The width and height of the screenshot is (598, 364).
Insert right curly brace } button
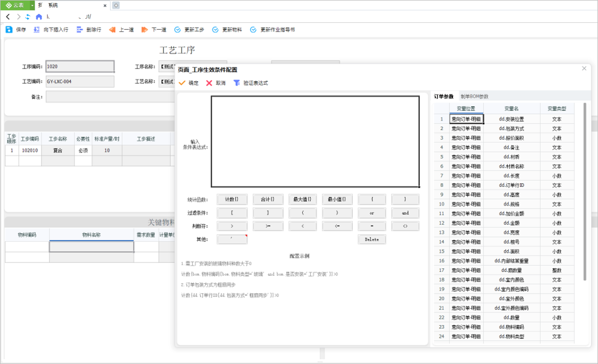(x=405, y=199)
